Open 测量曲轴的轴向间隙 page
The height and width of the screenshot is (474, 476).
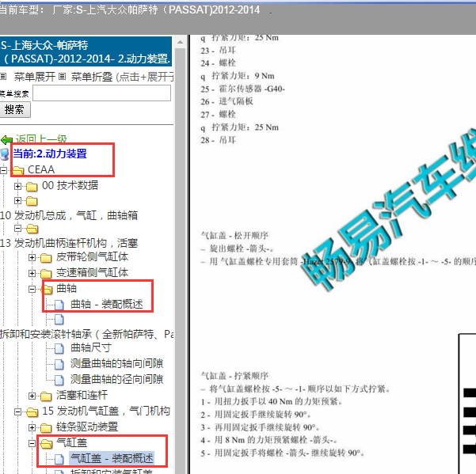(117, 363)
